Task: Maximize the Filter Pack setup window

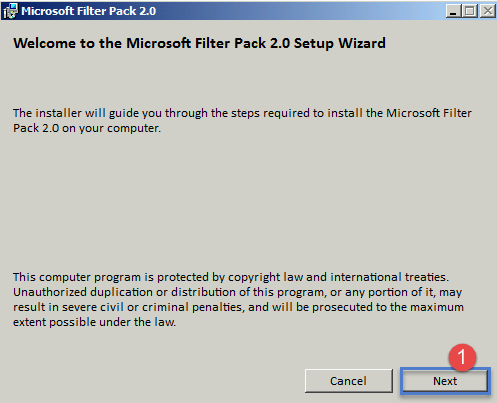Action: 470,11
